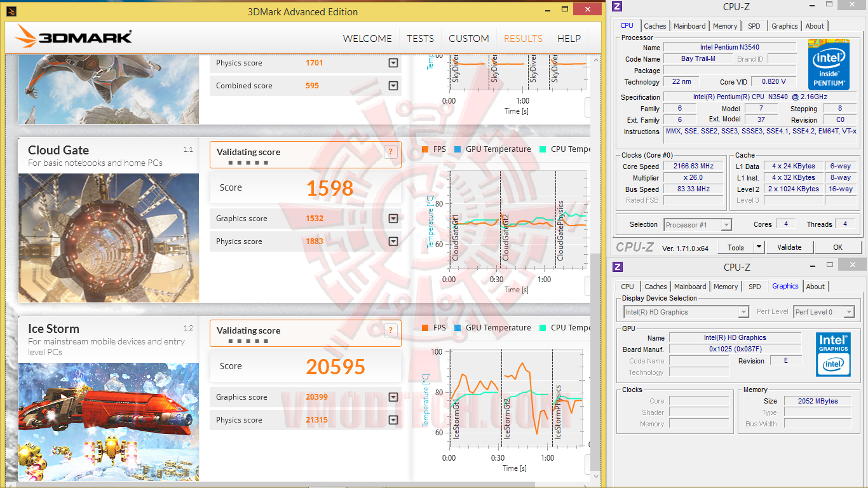This screenshot has width=868, height=488.
Task: Expand Ice Storm Graphics score 20399 details
Action: (393, 397)
